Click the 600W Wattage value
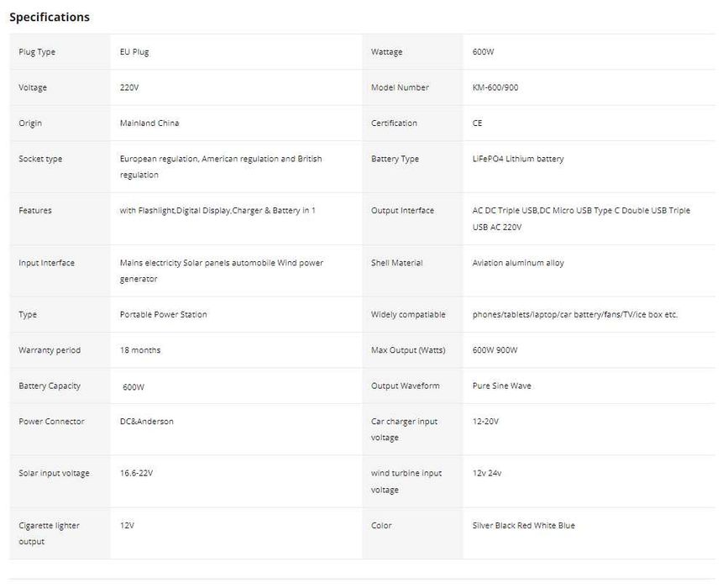This screenshot has width=728, height=588. (x=483, y=52)
